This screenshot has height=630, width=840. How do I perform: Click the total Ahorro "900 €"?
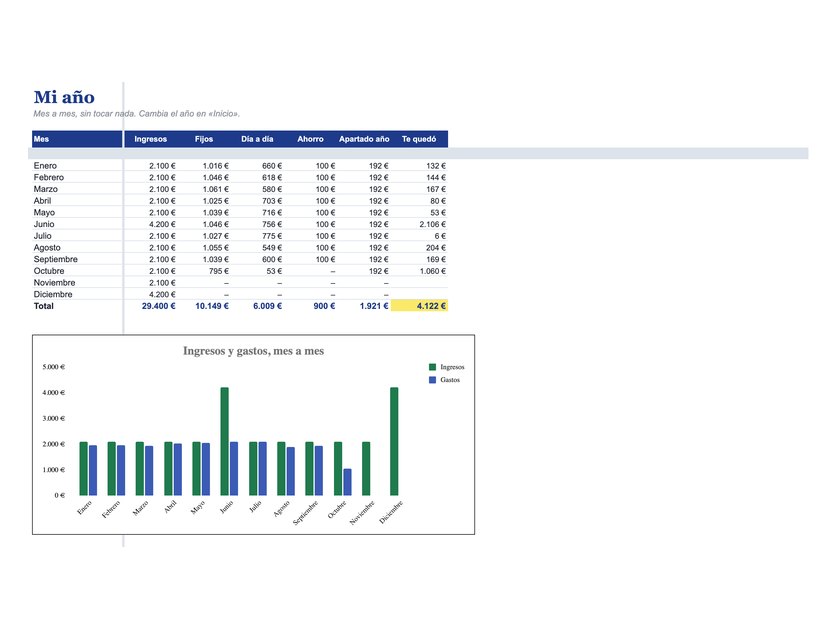click(325, 306)
